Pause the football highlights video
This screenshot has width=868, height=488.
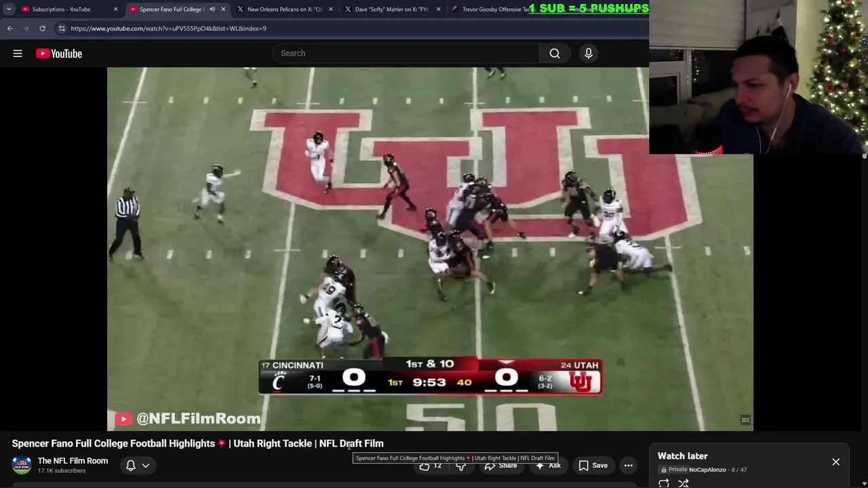(429, 249)
